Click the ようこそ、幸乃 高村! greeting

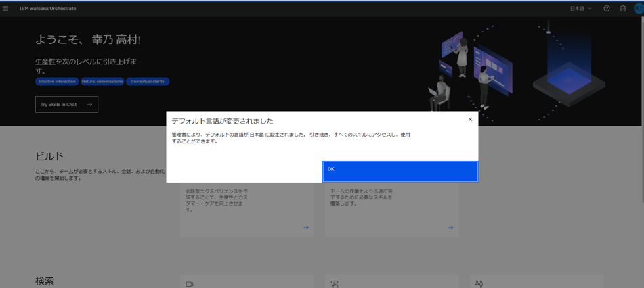88,40
